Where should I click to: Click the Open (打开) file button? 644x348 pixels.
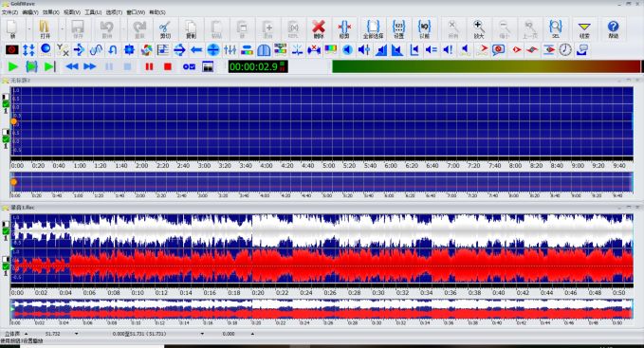45,29
